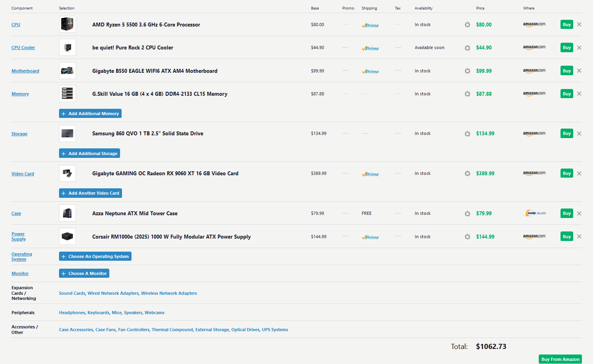Click Amazon logo in CPU row
Screen dimensions: 593x364
coord(534,25)
